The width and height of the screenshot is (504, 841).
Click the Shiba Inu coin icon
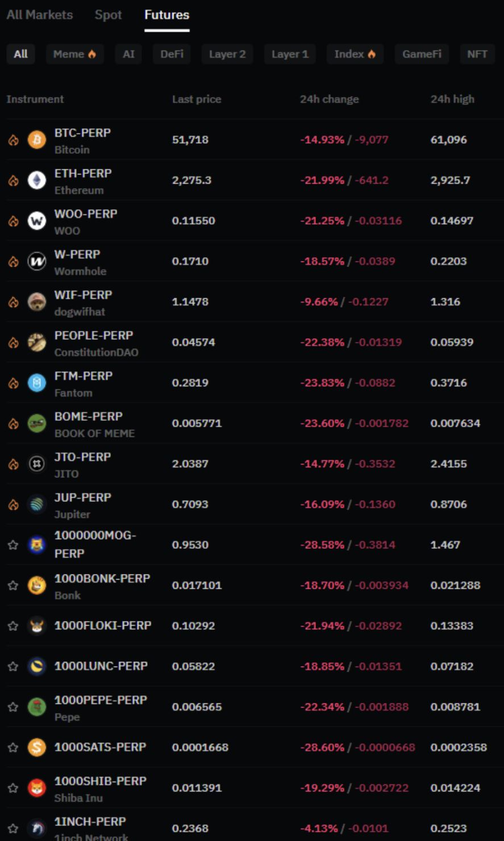click(37, 788)
